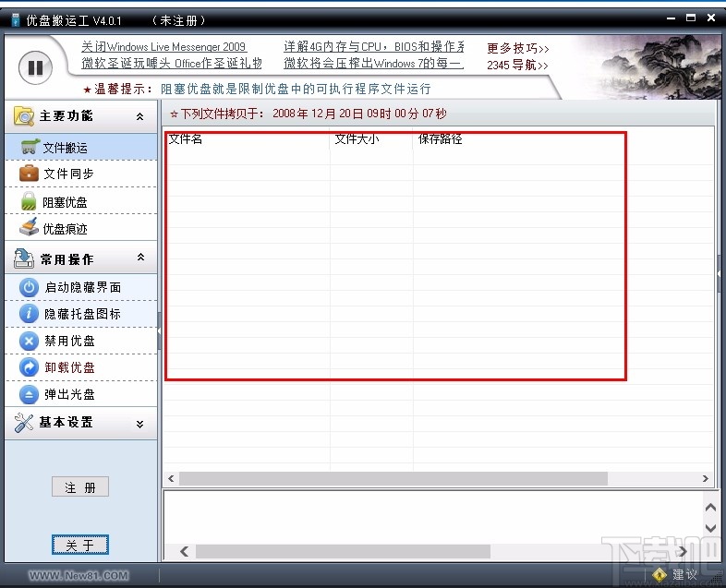
Task: Choose 隐藏托盘图标 operation
Action: tap(81, 314)
